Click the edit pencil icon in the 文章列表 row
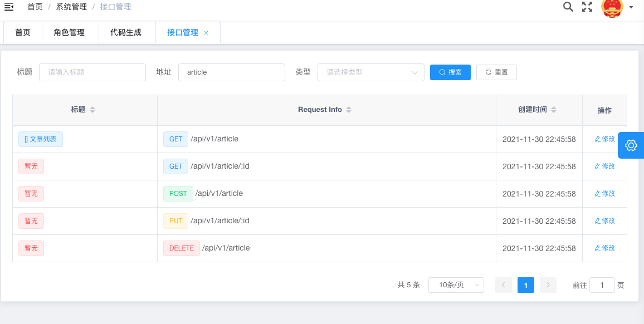This screenshot has width=644, height=324. (x=596, y=139)
